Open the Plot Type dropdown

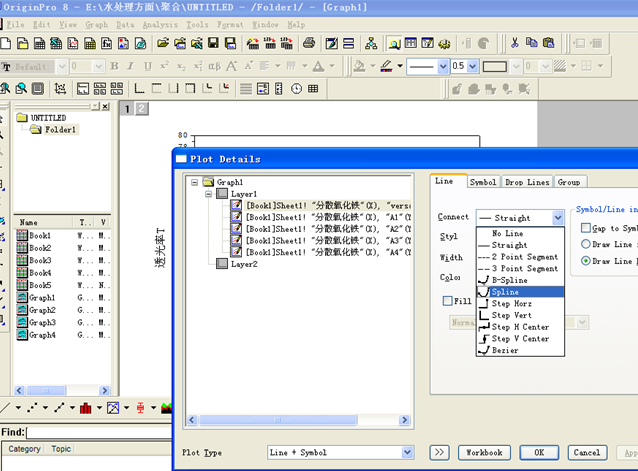coord(406,453)
